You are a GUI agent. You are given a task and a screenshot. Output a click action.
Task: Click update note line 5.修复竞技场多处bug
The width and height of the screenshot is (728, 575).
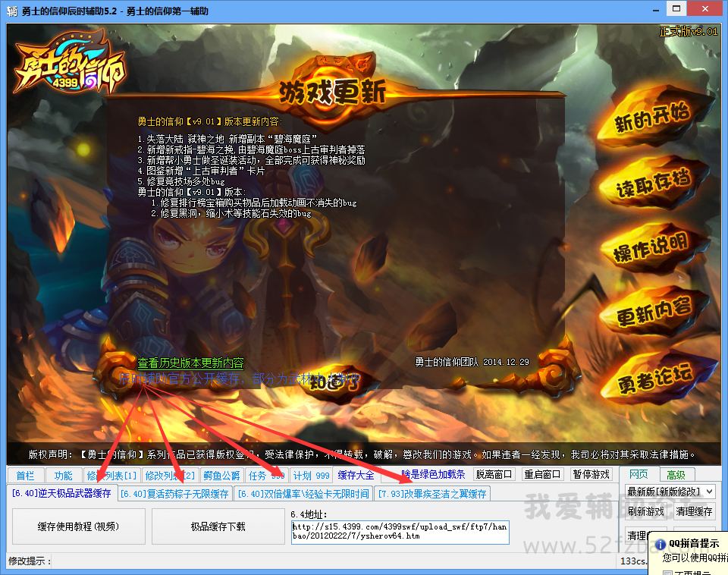[x=181, y=181]
